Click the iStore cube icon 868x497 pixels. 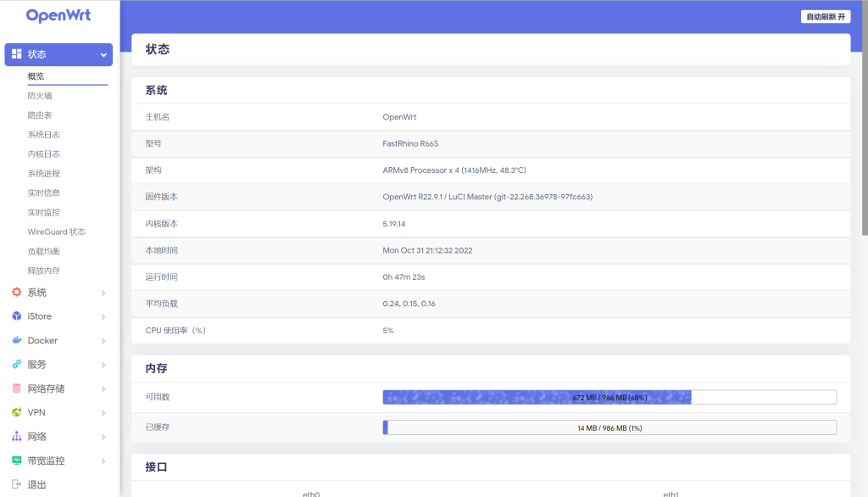(17, 316)
